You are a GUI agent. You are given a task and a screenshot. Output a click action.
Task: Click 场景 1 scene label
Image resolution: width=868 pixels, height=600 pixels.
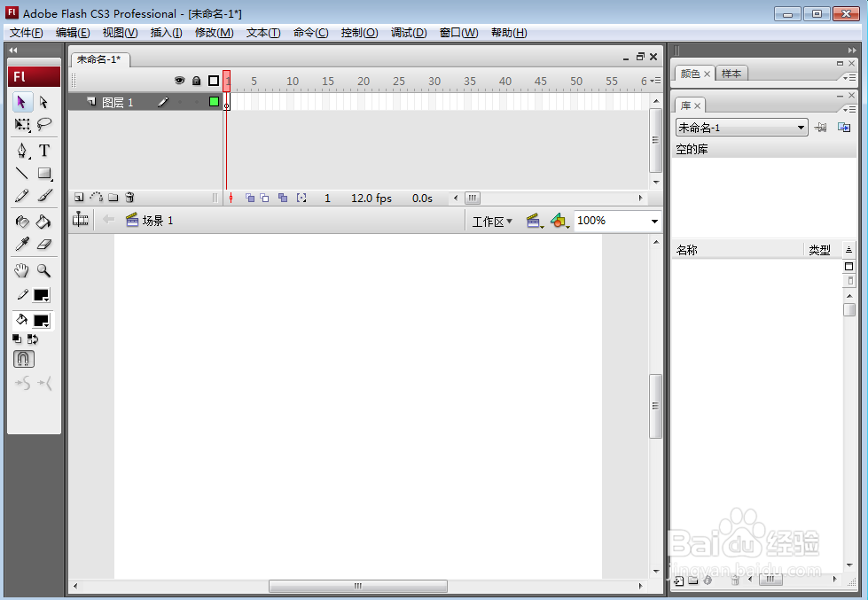tap(157, 221)
